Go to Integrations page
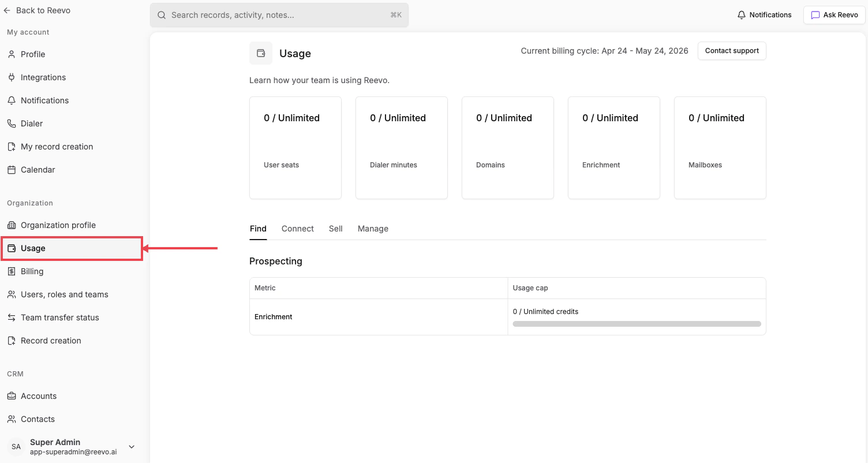This screenshot has height=463, width=868. coord(72,77)
